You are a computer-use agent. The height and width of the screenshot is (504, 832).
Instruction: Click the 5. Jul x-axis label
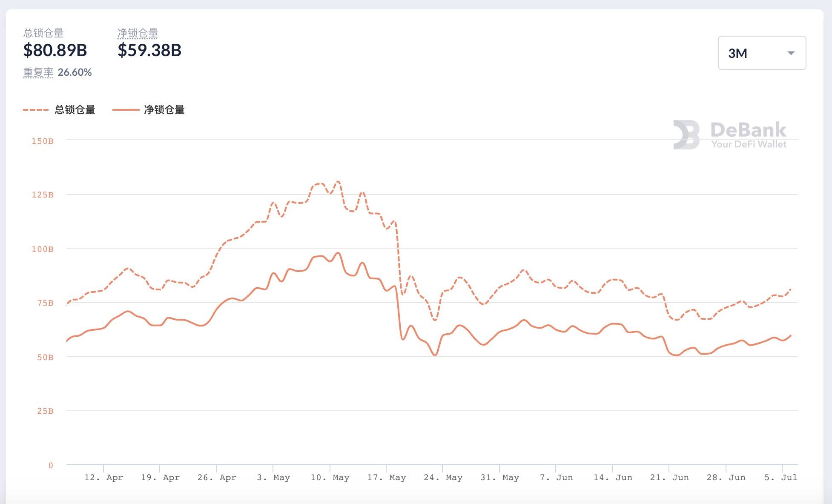(780, 478)
